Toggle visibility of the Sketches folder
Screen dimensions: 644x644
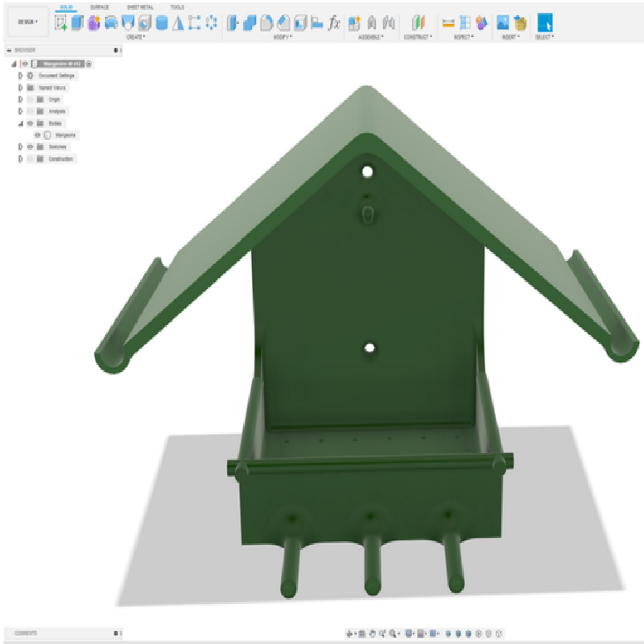tap(30, 147)
